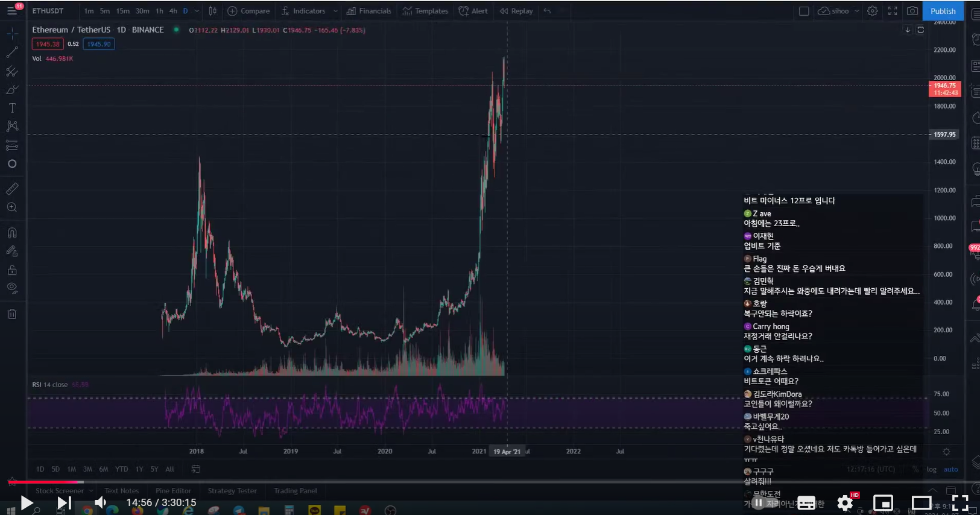Select the 1h timeframe
The height and width of the screenshot is (515, 980).
click(159, 11)
